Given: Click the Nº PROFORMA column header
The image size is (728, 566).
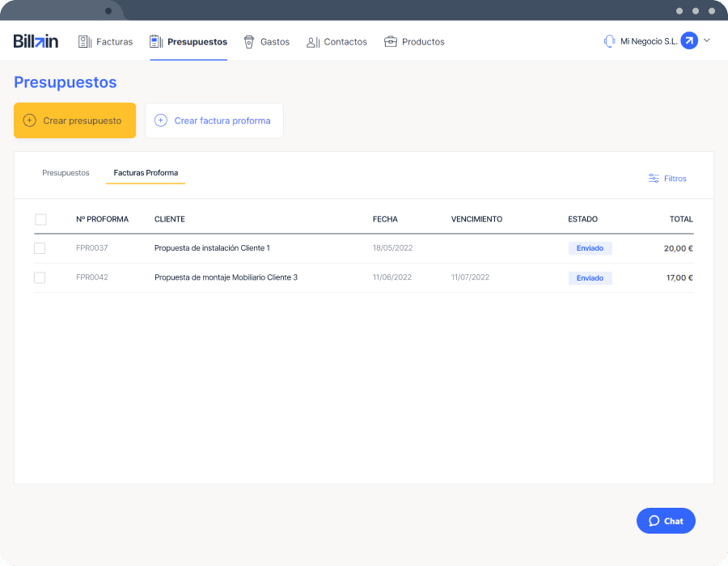Looking at the screenshot, I should click(102, 219).
